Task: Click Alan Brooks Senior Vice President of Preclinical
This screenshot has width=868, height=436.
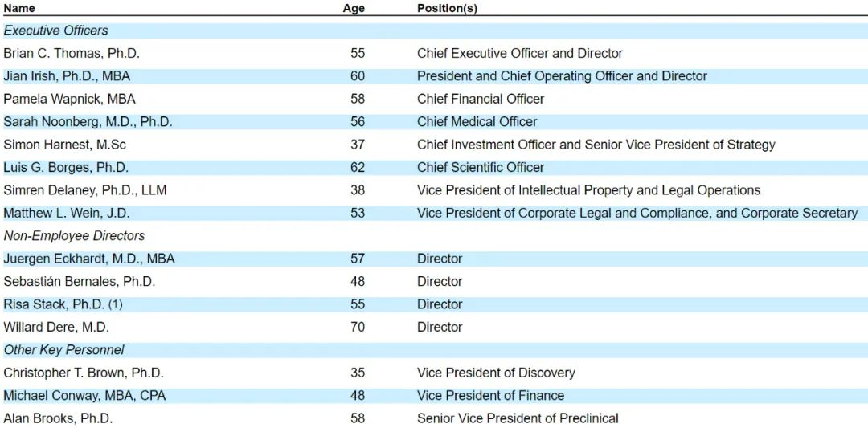Action: tap(518, 418)
